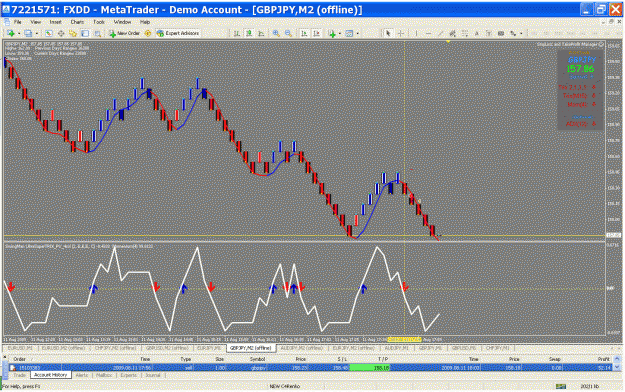Click the New Chart toolbar icon
Viewport: 625px width, 392px height.
11,33
